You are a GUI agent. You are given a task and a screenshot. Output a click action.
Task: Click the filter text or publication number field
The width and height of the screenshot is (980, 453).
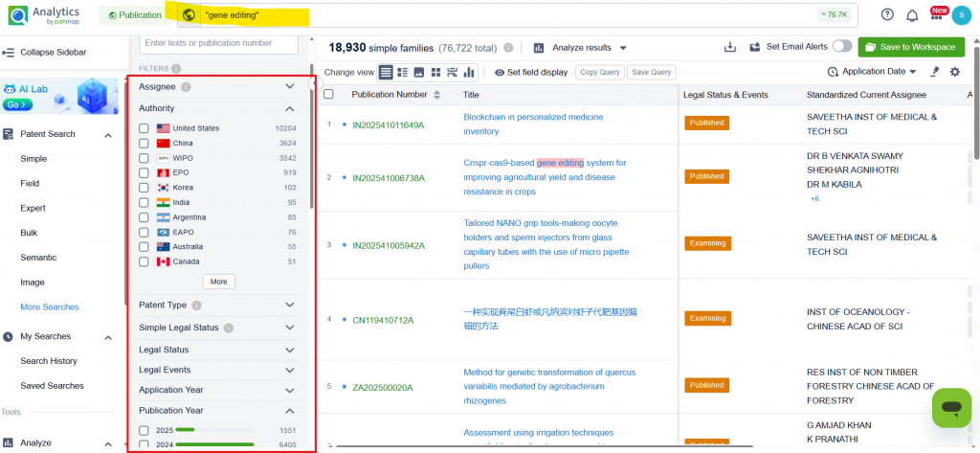pos(218,43)
